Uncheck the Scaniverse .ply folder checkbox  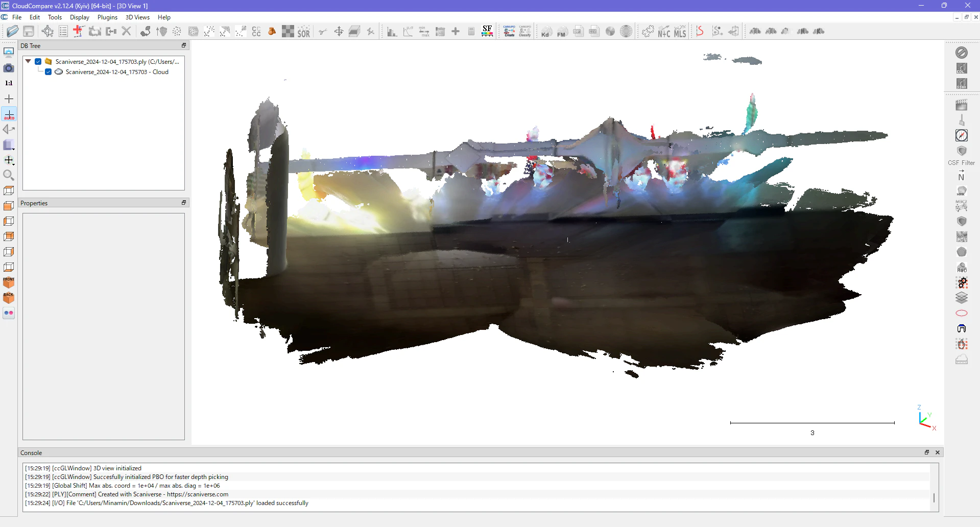click(x=38, y=62)
